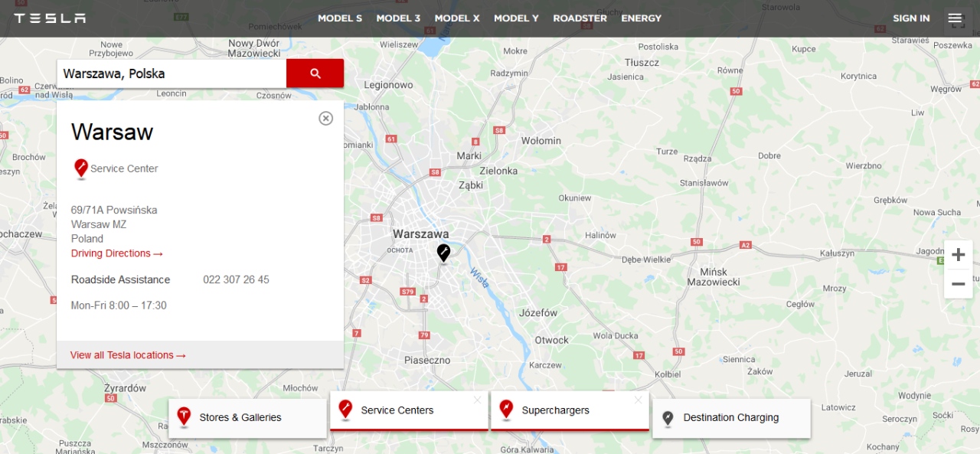This screenshot has height=454, width=980.
Task: Click the Destination Charging pin icon
Action: point(668,418)
